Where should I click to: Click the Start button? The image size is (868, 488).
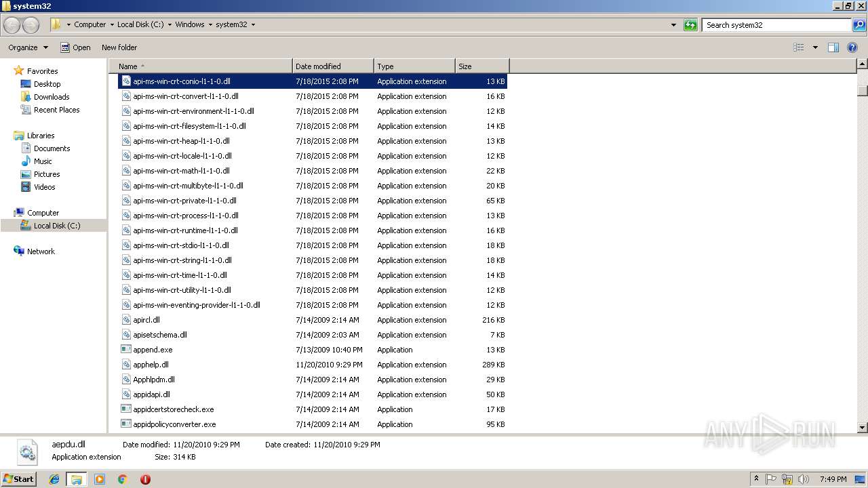[x=18, y=479]
